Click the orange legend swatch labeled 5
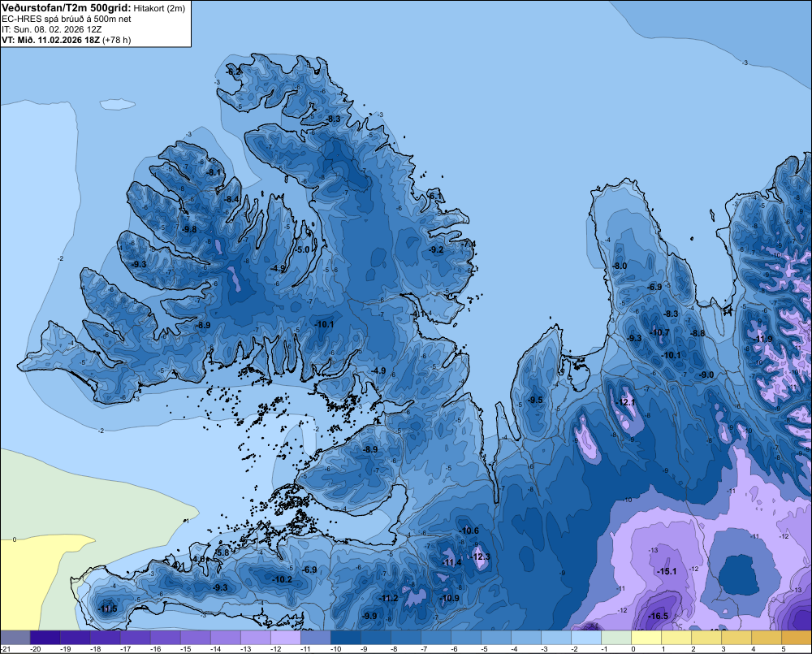Viewport: 812px width, 654px height. (797, 637)
